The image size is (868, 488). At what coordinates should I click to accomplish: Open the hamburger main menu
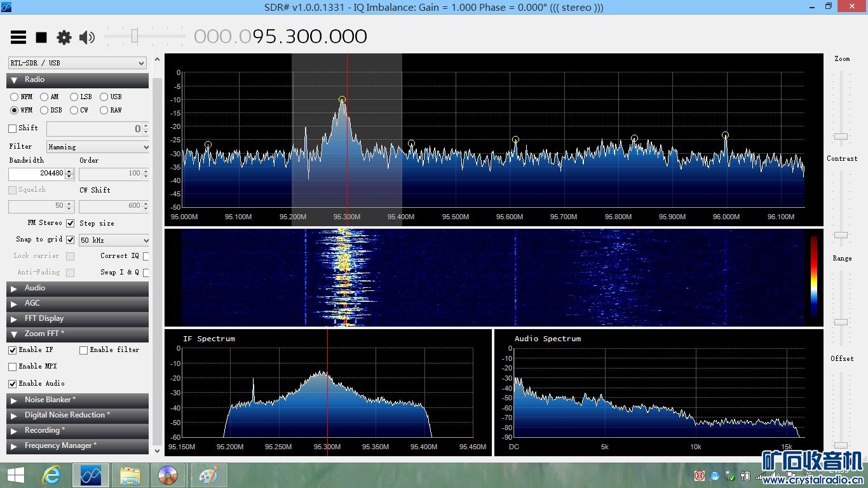(18, 37)
